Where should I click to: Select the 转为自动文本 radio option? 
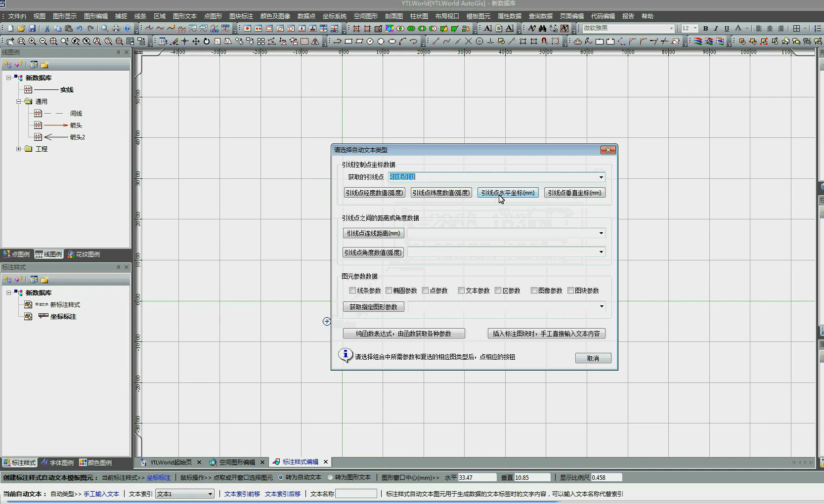click(281, 477)
